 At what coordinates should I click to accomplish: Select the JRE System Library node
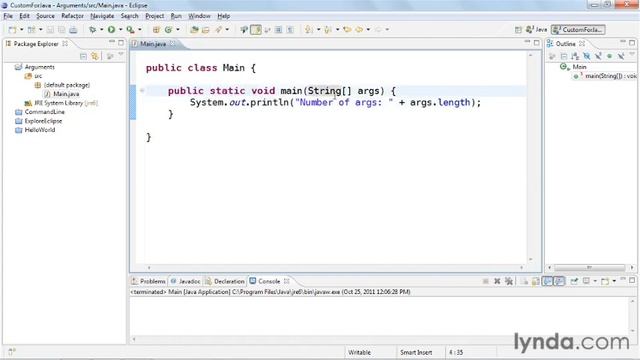click(65, 103)
